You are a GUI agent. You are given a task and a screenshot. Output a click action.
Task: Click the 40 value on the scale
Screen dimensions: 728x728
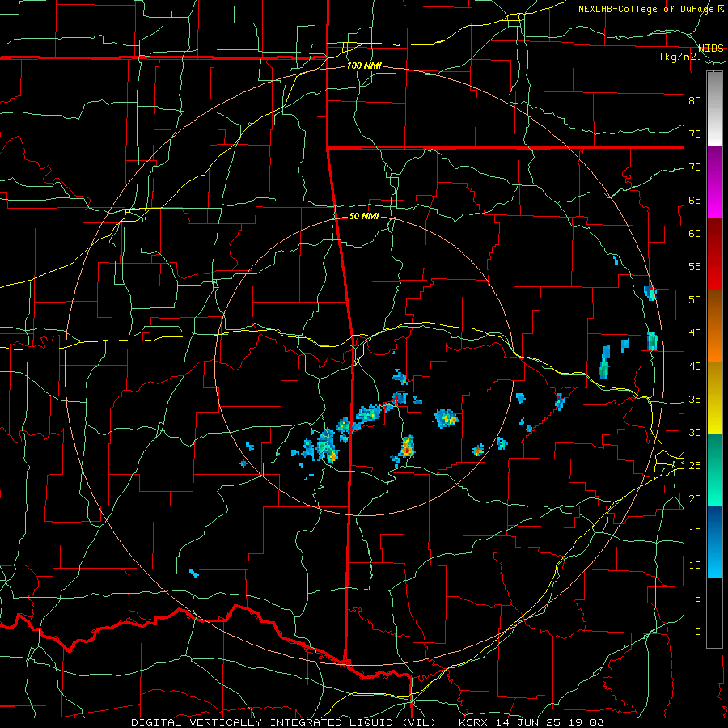(695, 366)
